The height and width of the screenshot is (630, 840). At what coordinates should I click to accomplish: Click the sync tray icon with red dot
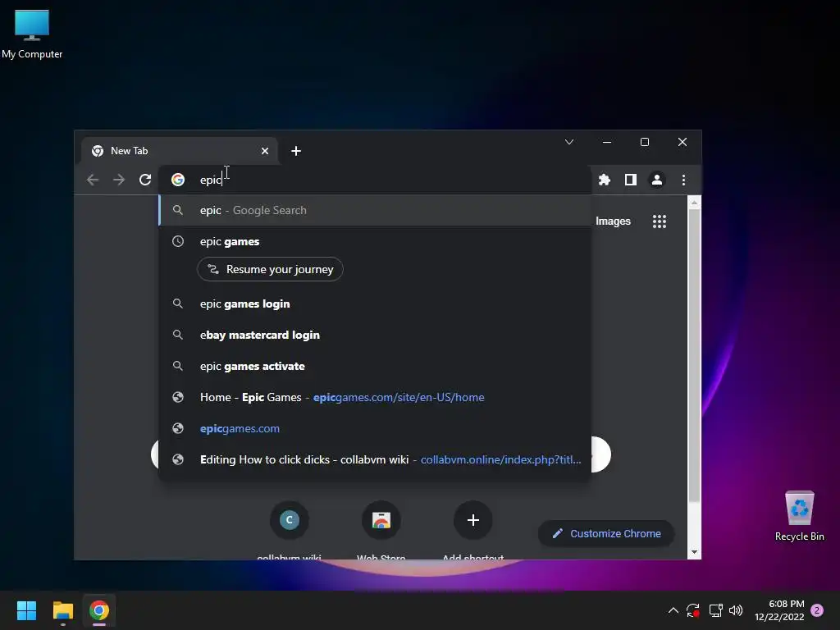pos(693,610)
